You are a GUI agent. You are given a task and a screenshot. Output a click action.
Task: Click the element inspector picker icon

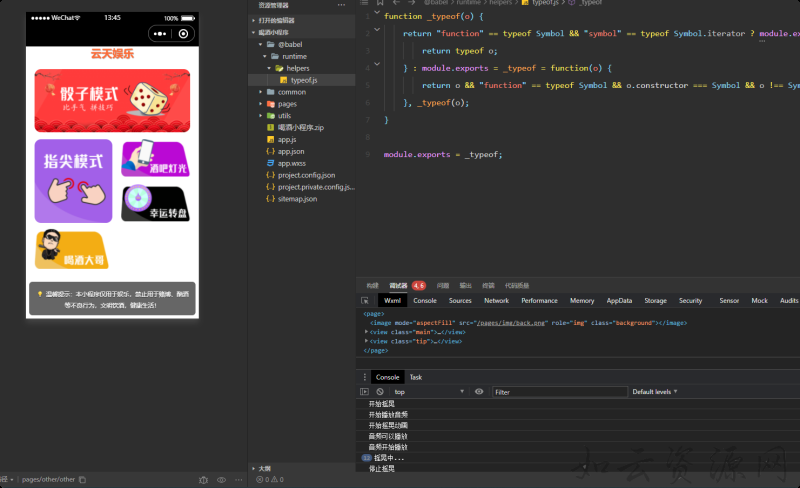(365, 300)
